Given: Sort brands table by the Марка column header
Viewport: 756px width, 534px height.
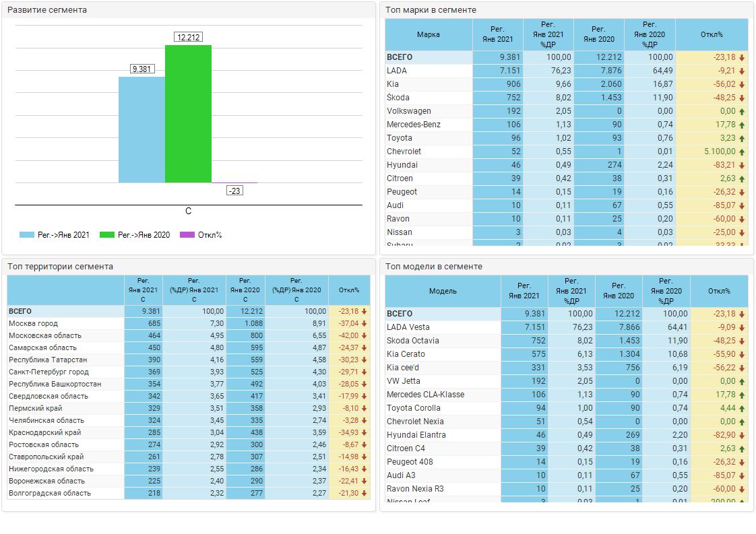Looking at the screenshot, I should (429, 34).
